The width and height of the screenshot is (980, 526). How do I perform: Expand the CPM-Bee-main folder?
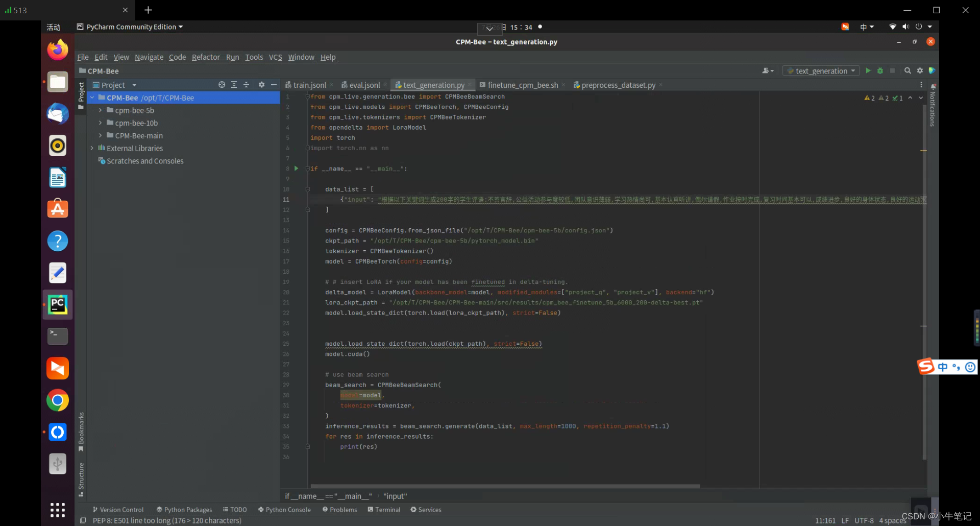coord(100,136)
